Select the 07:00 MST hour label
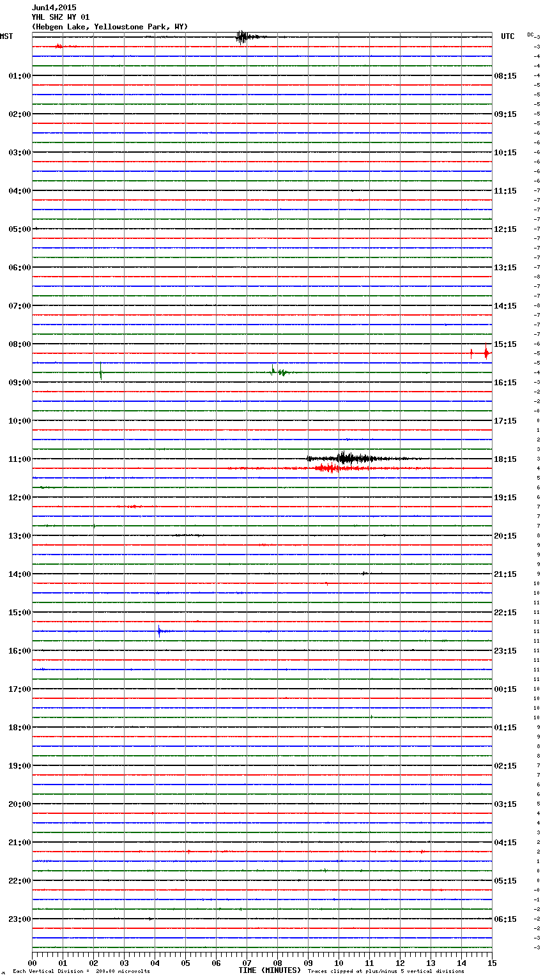The width and height of the screenshot is (543, 980). coord(20,306)
